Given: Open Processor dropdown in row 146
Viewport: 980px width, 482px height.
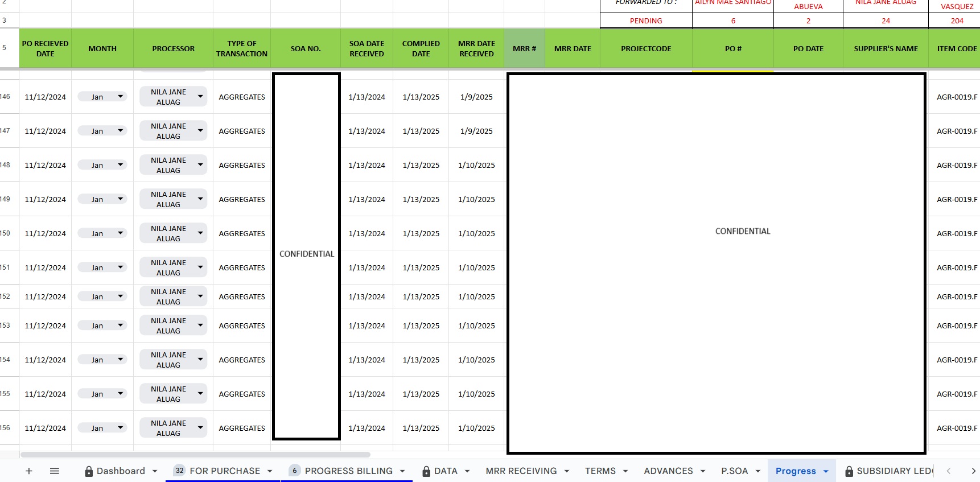Looking at the screenshot, I should click(x=200, y=97).
